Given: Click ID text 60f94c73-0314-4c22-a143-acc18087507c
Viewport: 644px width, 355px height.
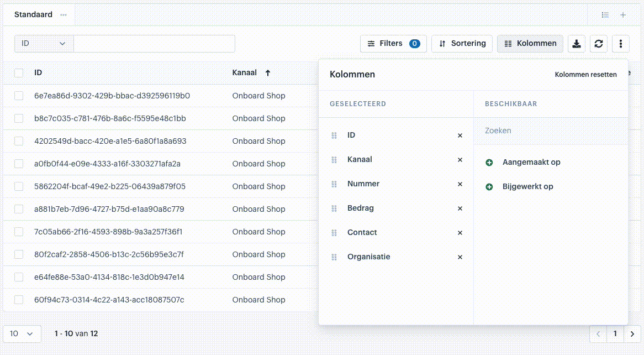Looking at the screenshot, I should 109,300.
